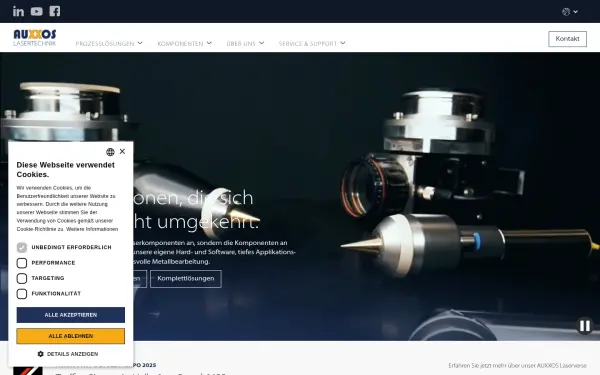Close the cookie banner with X
Screen dimensions: 600x375
pos(122,152)
